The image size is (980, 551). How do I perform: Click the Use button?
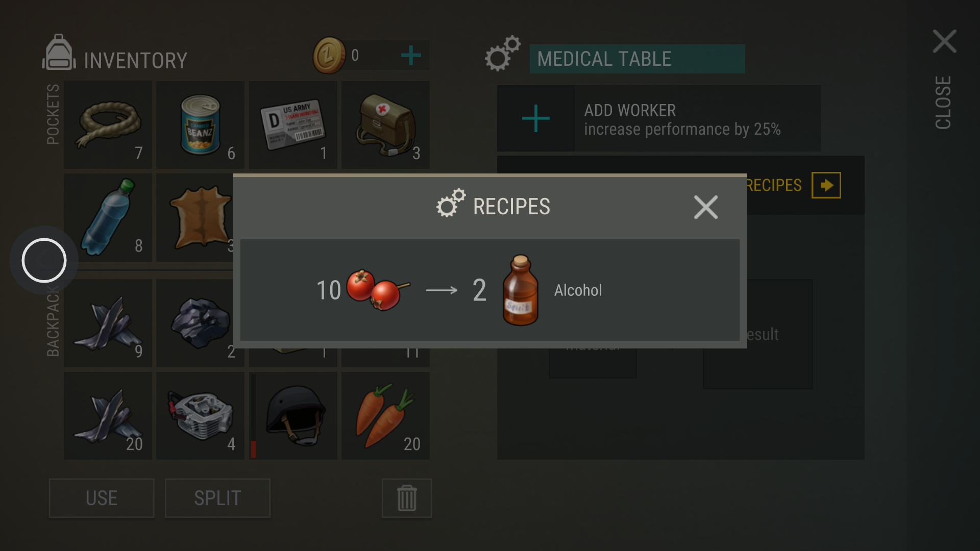(102, 498)
